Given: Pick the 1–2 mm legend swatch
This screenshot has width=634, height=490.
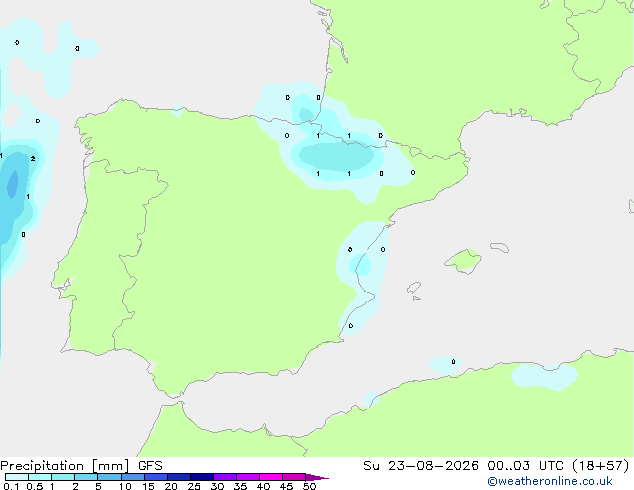Looking at the screenshot, I should (63, 477).
